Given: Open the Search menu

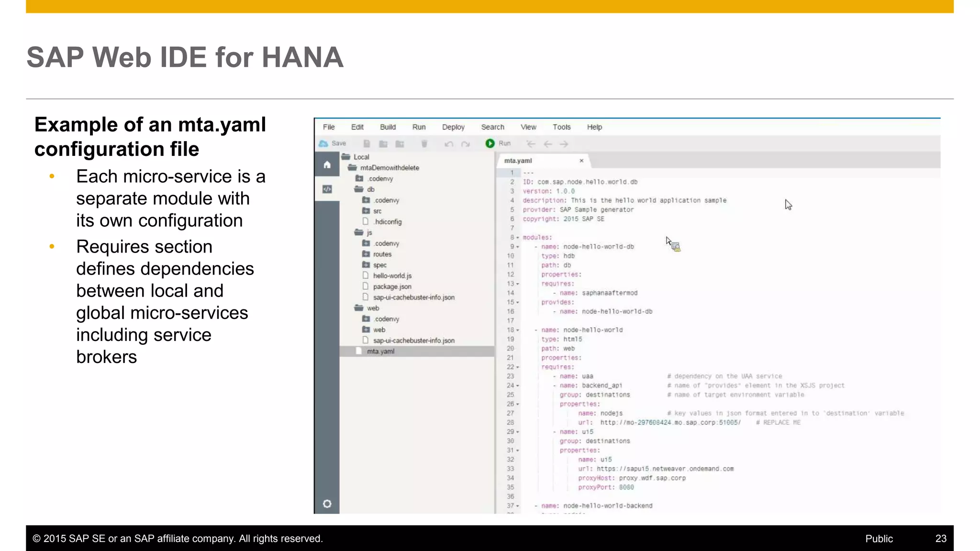Looking at the screenshot, I should pos(493,127).
